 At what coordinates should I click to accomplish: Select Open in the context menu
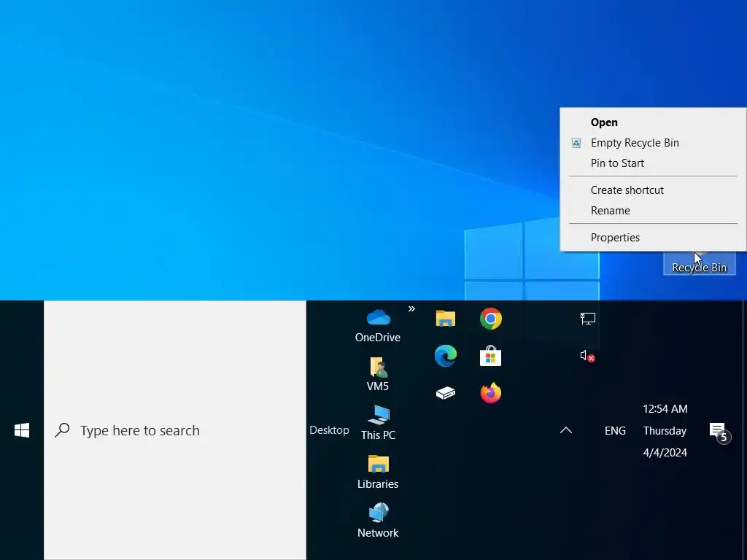(x=653, y=122)
